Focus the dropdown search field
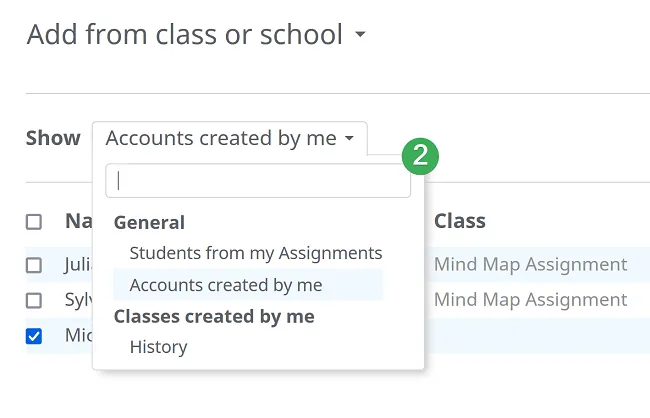The height and width of the screenshot is (418, 650). (x=258, y=181)
